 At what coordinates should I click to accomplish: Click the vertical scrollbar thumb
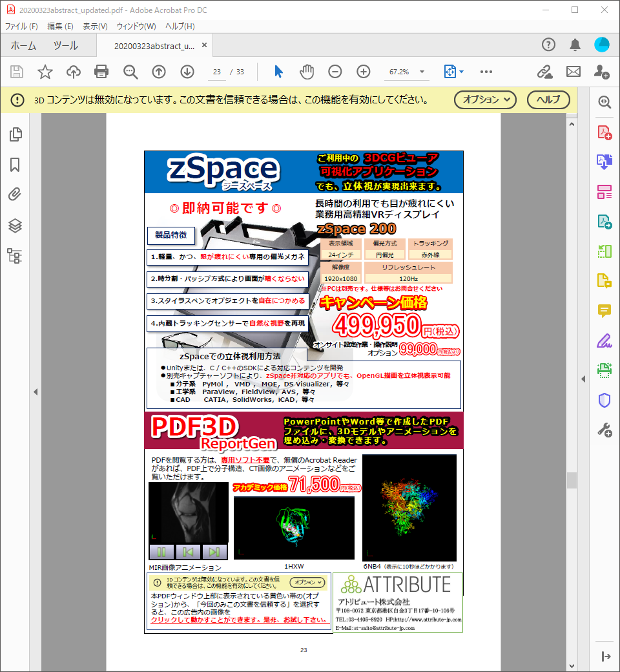click(x=572, y=480)
